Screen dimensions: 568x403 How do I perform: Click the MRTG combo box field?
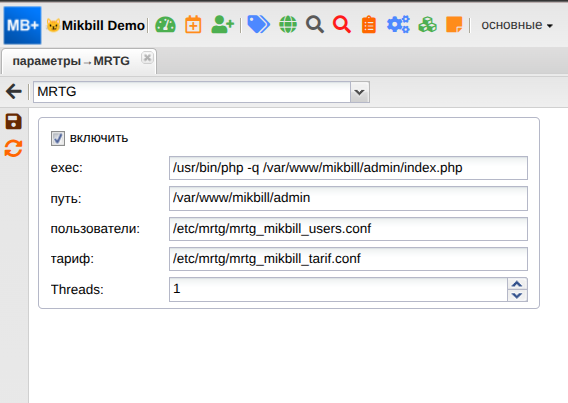tap(192, 92)
